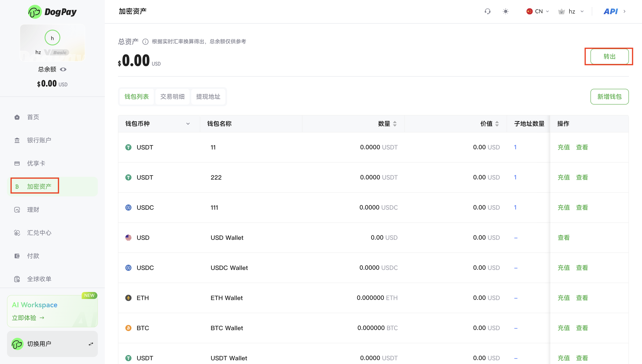Click the BTC coin icon
Image resolution: width=642 pixels, height=364 pixels.
pos(128,328)
